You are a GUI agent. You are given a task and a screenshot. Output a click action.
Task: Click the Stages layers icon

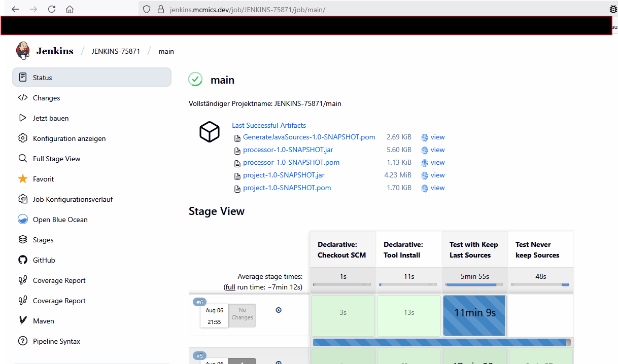22,240
